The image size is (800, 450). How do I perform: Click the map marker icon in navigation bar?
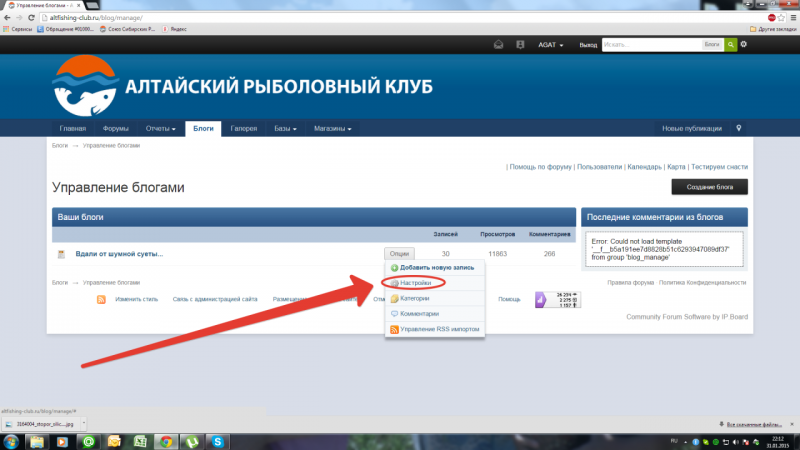tap(739, 129)
